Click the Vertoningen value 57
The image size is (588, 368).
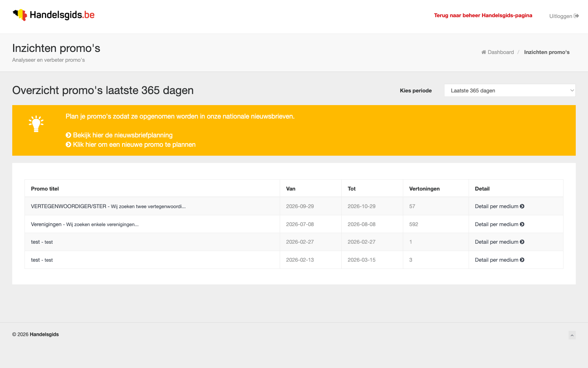[412, 206]
